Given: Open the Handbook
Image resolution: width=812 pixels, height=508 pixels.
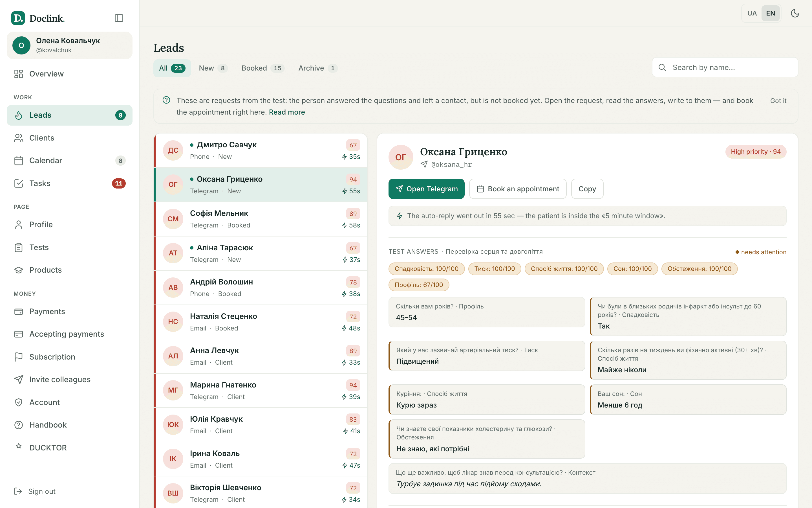Looking at the screenshot, I should tap(69, 425).
